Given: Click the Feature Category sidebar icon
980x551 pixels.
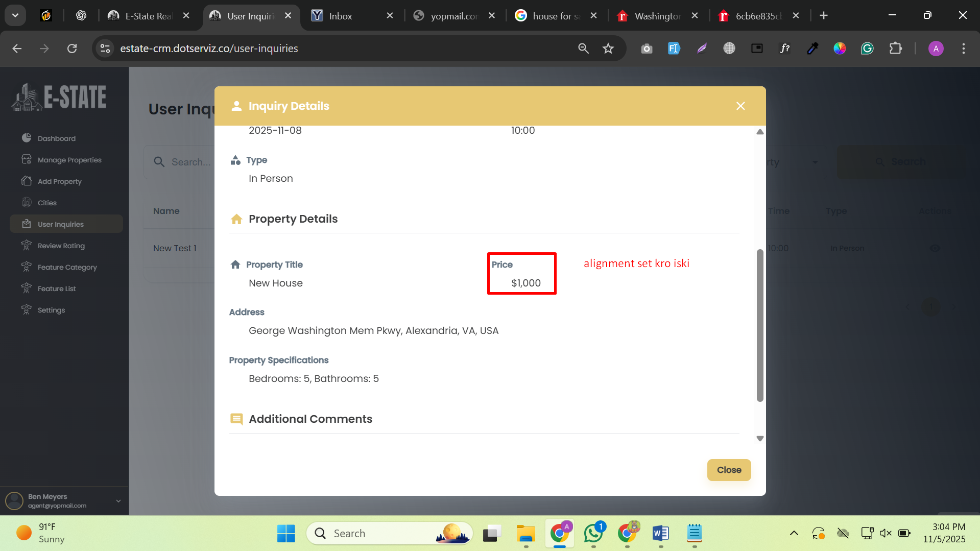Looking at the screenshot, I should tap(27, 267).
